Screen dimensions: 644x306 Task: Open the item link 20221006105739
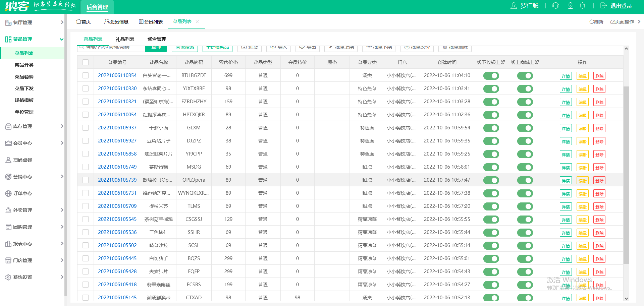coord(117,180)
